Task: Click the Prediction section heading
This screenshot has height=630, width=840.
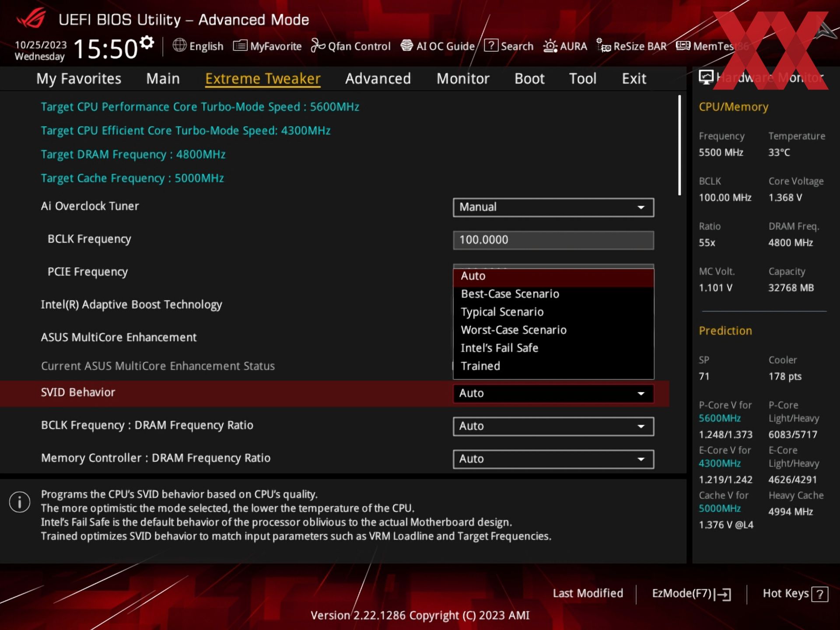Action: point(725,331)
